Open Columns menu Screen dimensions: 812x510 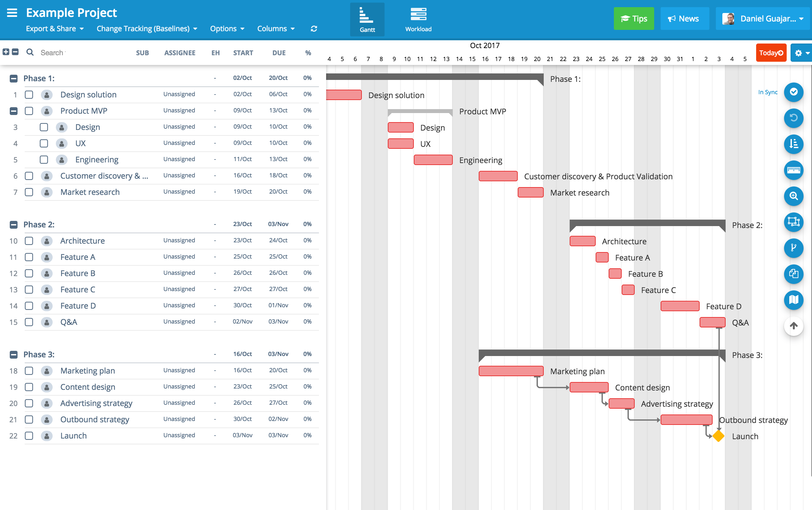pyautogui.click(x=274, y=28)
